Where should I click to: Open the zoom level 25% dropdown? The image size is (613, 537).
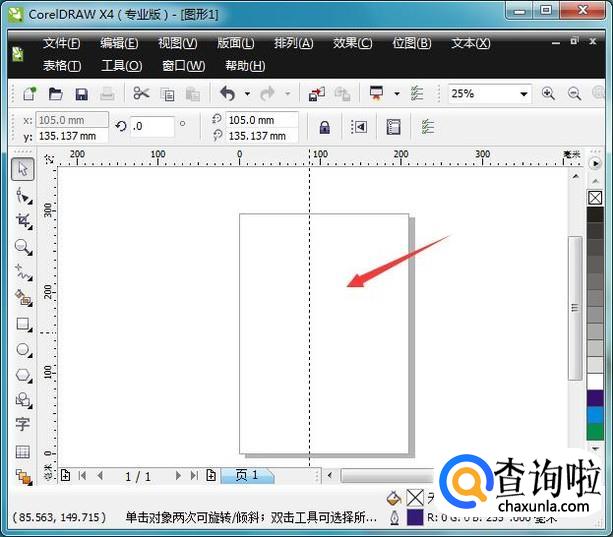pos(523,94)
